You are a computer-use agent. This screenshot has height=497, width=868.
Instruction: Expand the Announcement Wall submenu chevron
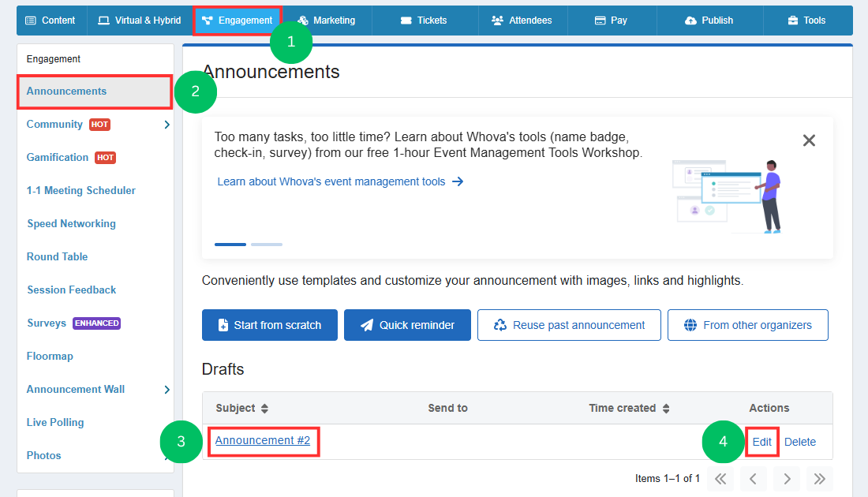(x=166, y=390)
